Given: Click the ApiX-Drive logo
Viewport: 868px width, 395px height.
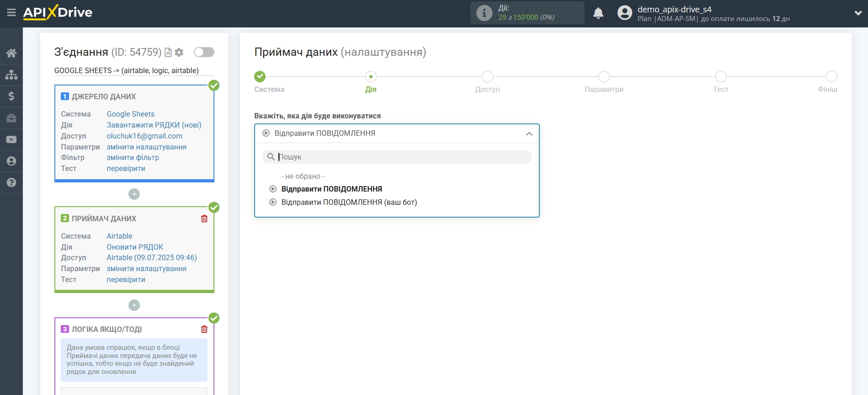Looking at the screenshot, I should [x=58, y=12].
